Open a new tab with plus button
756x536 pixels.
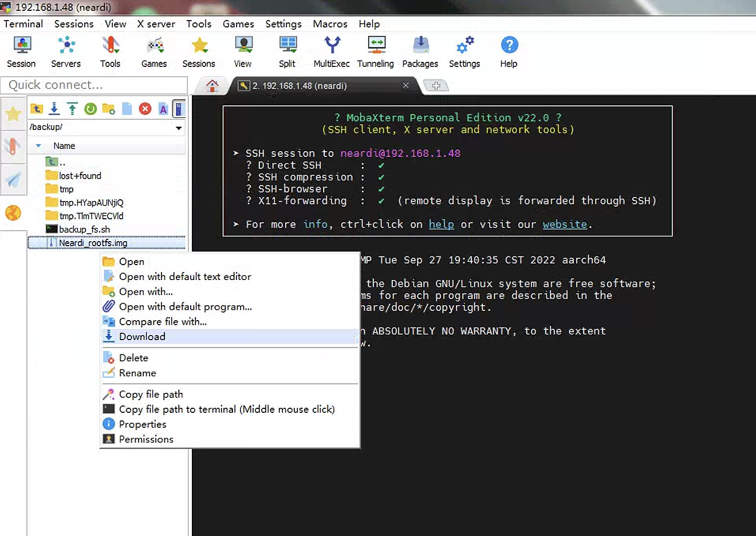pyautogui.click(x=436, y=86)
